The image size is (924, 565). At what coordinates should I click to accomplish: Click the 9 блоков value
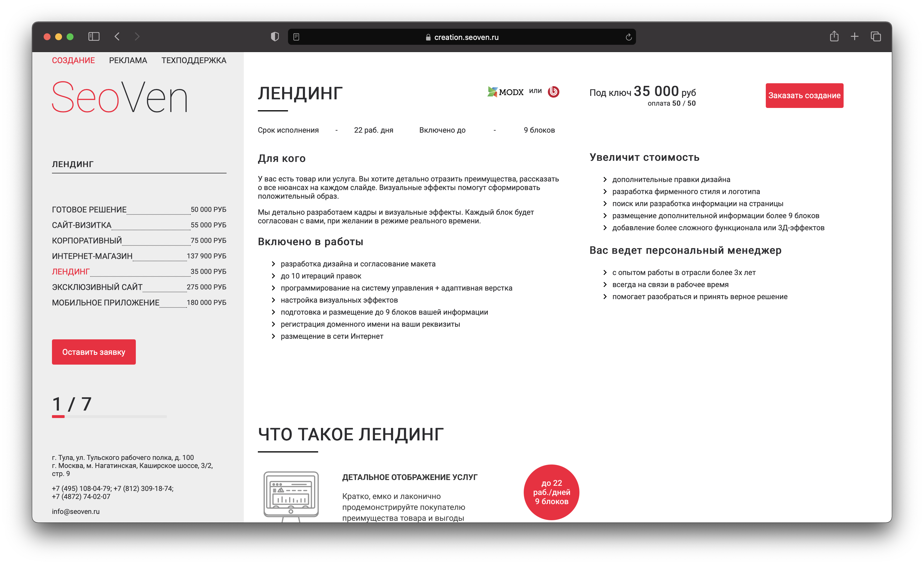(x=539, y=130)
